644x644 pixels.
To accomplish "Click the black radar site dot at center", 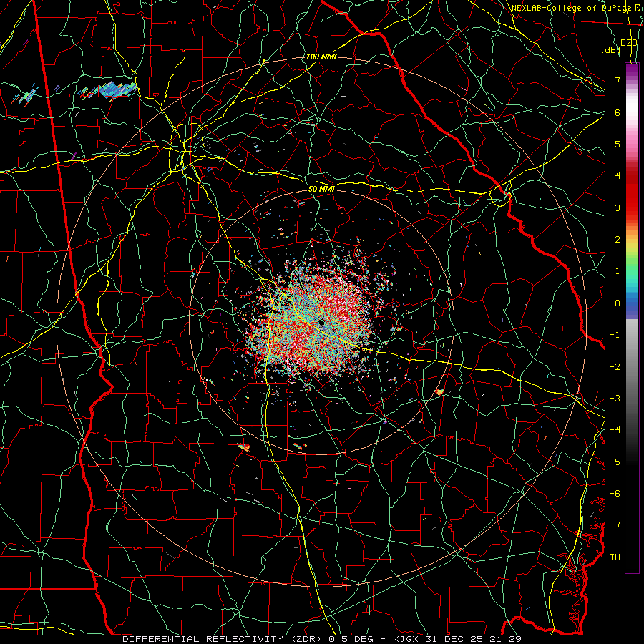I will (x=321, y=323).
